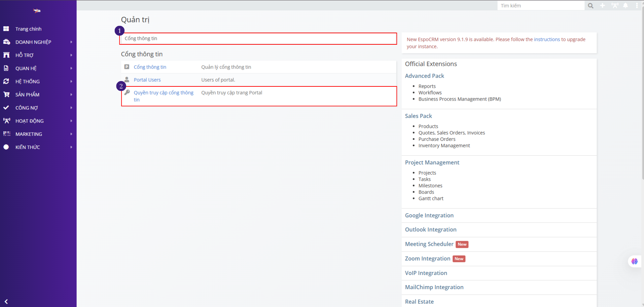Click the global search magnifier icon

click(591, 6)
